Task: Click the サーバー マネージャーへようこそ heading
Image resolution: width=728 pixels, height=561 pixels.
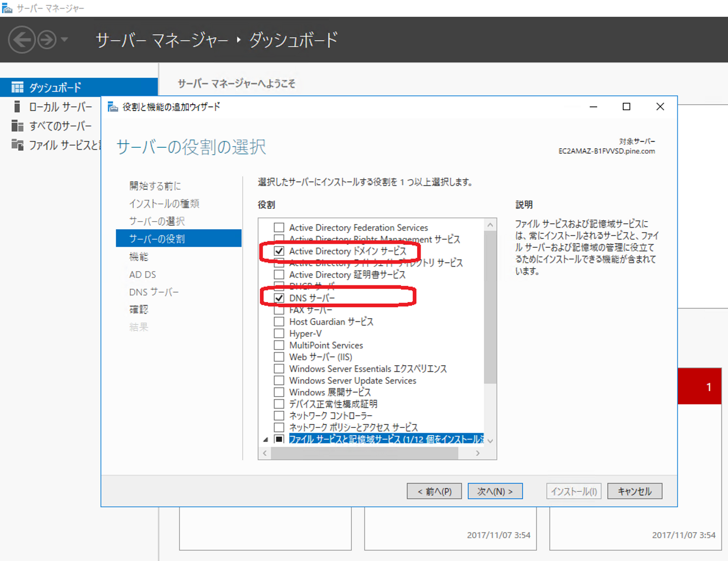Action: click(x=237, y=83)
